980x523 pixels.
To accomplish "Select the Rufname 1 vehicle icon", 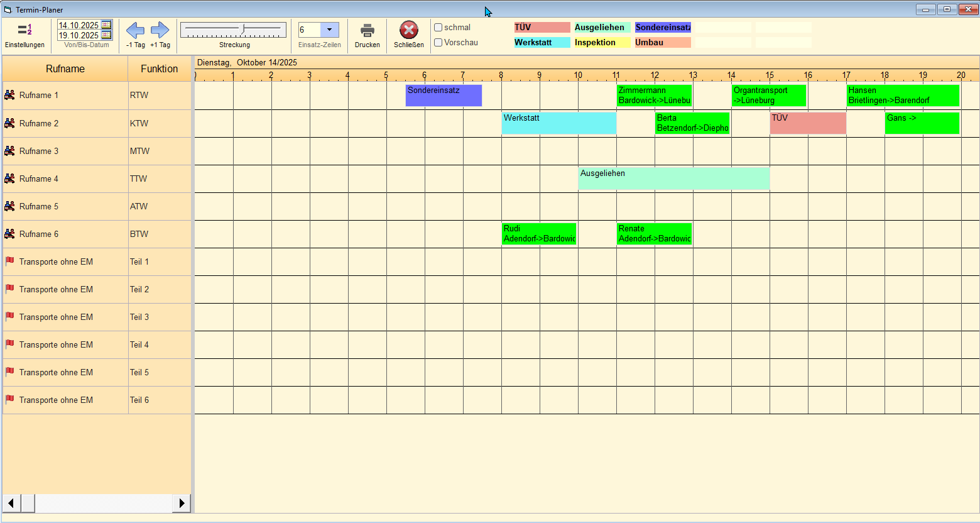I will pos(9,96).
